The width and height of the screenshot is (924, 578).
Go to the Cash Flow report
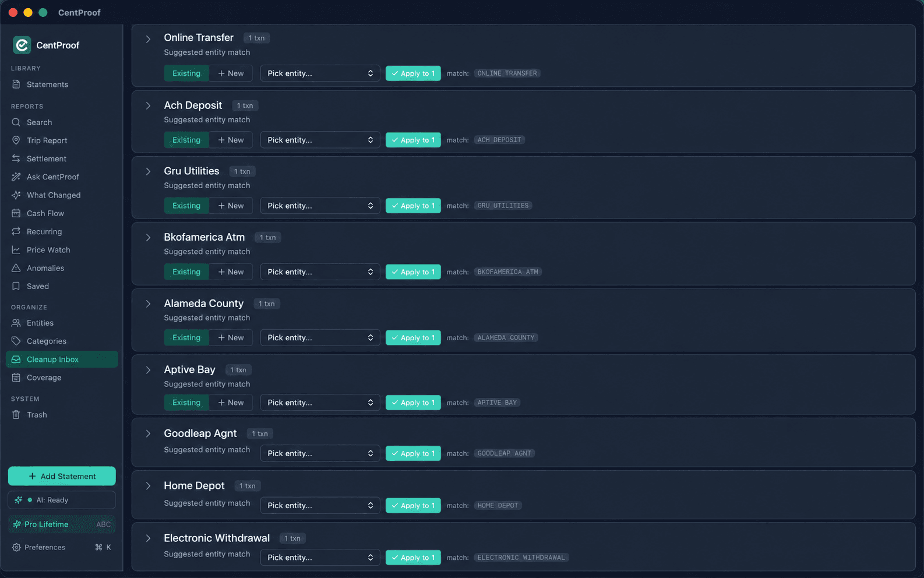(62, 213)
